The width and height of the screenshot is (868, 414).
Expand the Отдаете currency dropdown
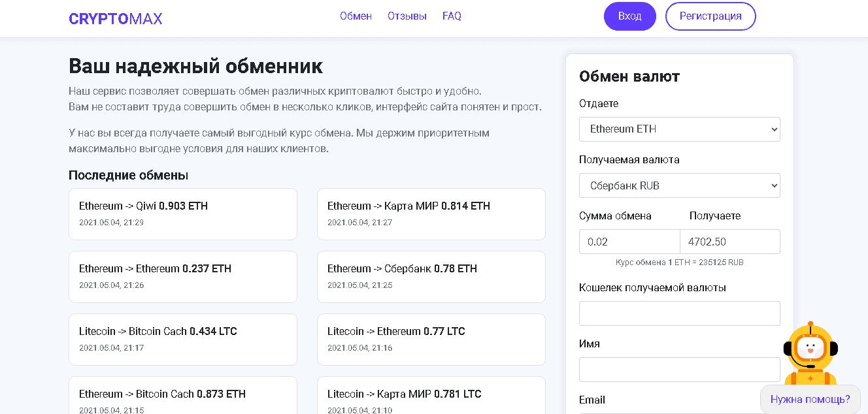[x=679, y=129]
